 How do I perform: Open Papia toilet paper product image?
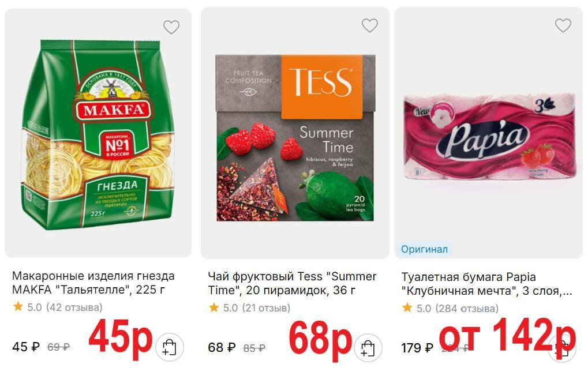[489, 133]
